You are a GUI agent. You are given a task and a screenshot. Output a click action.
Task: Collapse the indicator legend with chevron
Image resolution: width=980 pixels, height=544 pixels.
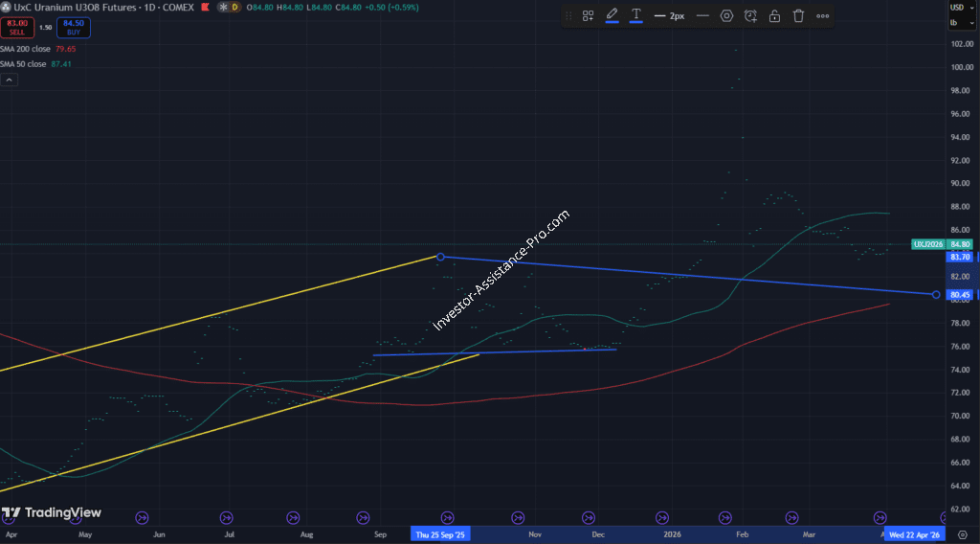click(x=8, y=80)
